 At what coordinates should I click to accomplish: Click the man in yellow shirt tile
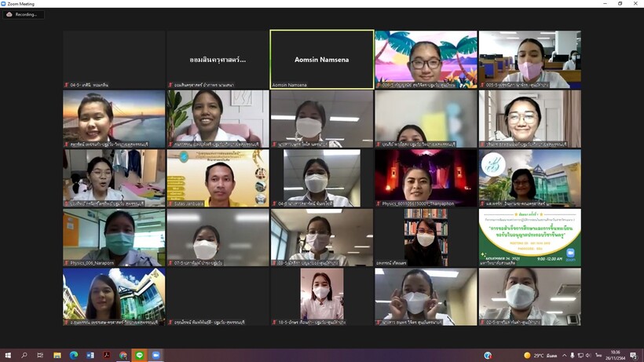[218, 177]
